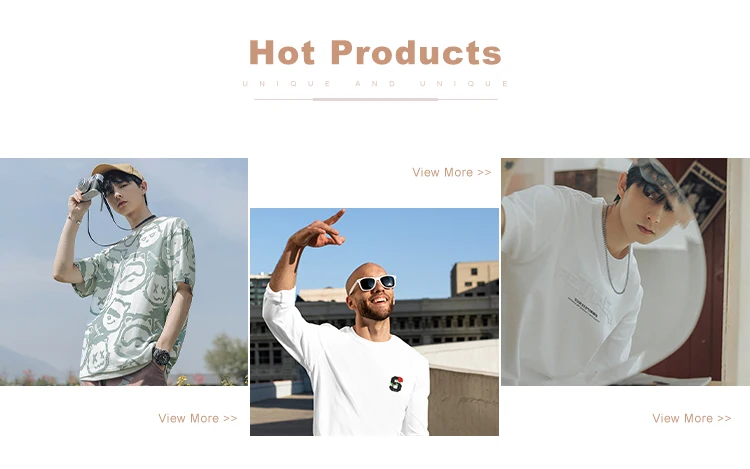Click the S logo patch on the white shirt
750x469 pixels.
[x=396, y=383]
